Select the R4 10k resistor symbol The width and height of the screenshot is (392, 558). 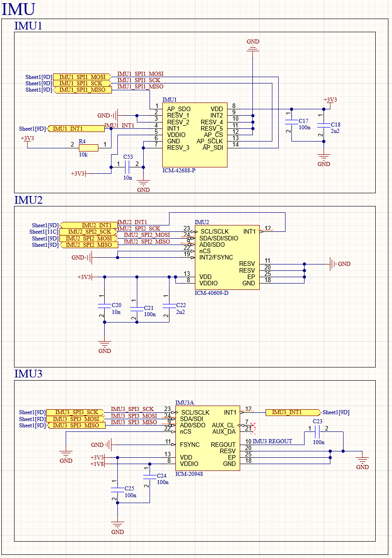[x=88, y=147]
